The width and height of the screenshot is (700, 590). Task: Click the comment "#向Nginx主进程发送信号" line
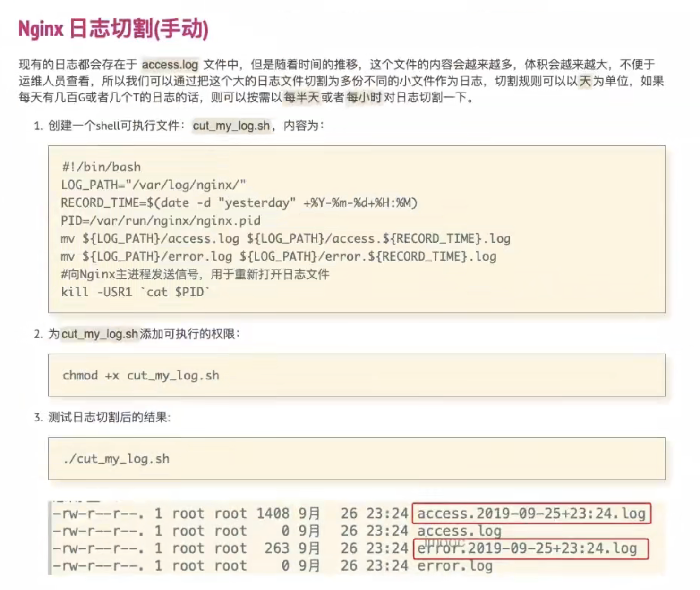[195, 274]
